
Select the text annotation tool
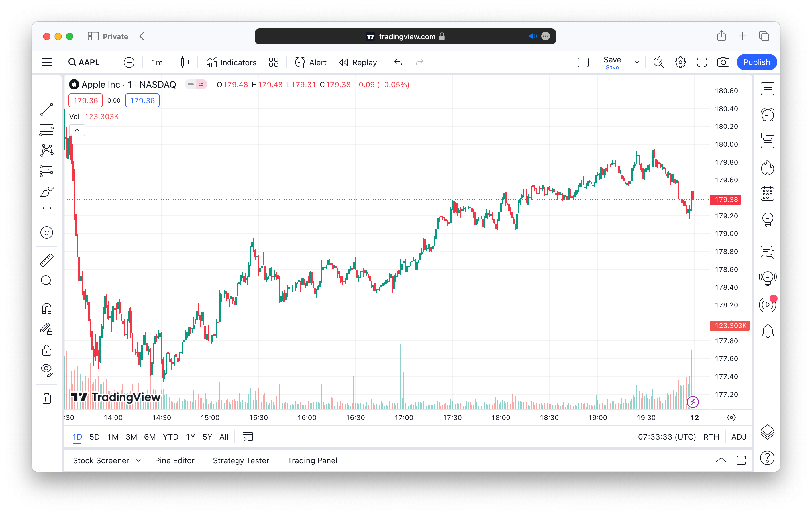(46, 212)
